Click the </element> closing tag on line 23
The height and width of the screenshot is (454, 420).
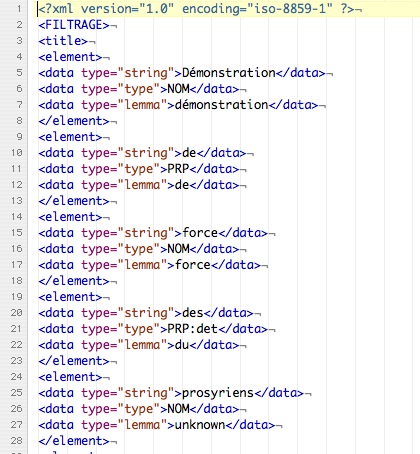pos(74,361)
